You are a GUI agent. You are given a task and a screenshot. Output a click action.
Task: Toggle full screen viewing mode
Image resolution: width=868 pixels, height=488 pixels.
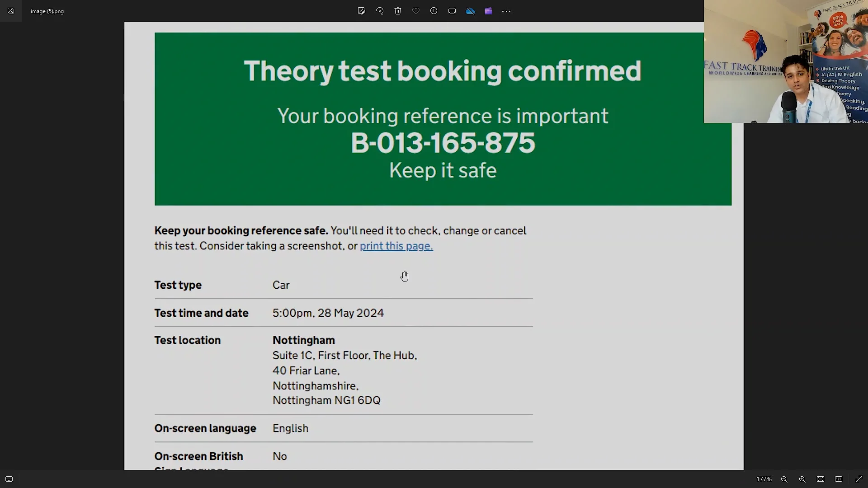click(859, 479)
